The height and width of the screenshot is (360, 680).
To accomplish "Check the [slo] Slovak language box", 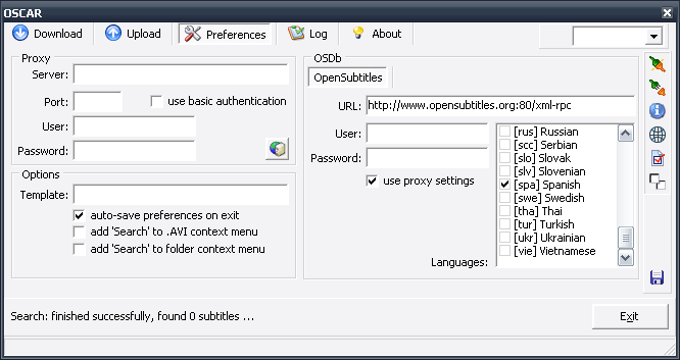I will pos(505,158).
